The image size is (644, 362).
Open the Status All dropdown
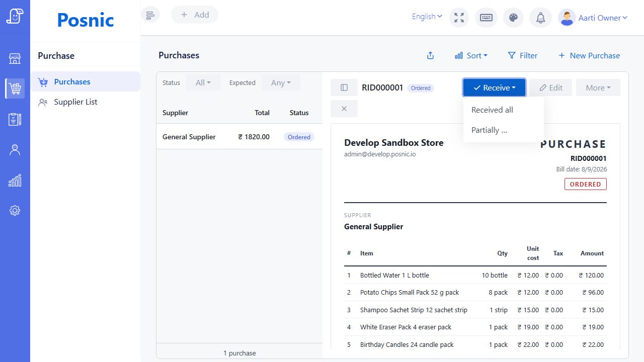203,82
